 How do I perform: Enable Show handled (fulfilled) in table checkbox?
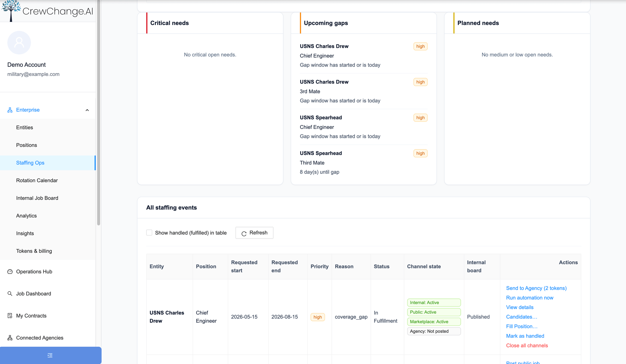[149, 233]
